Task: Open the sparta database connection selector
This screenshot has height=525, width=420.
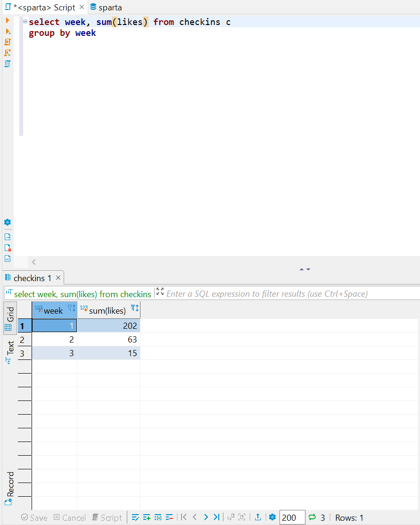Action: (x=106, y=8)
